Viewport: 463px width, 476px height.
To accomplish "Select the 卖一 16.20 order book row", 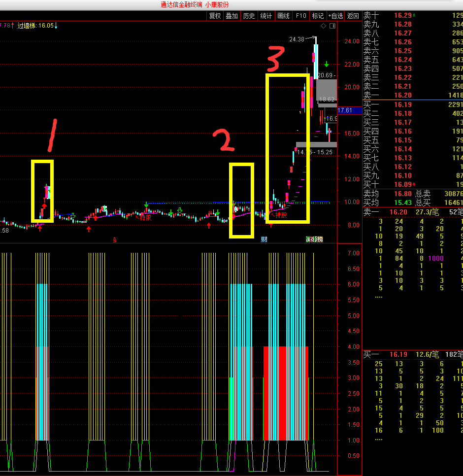I will [x=413, y=95].
